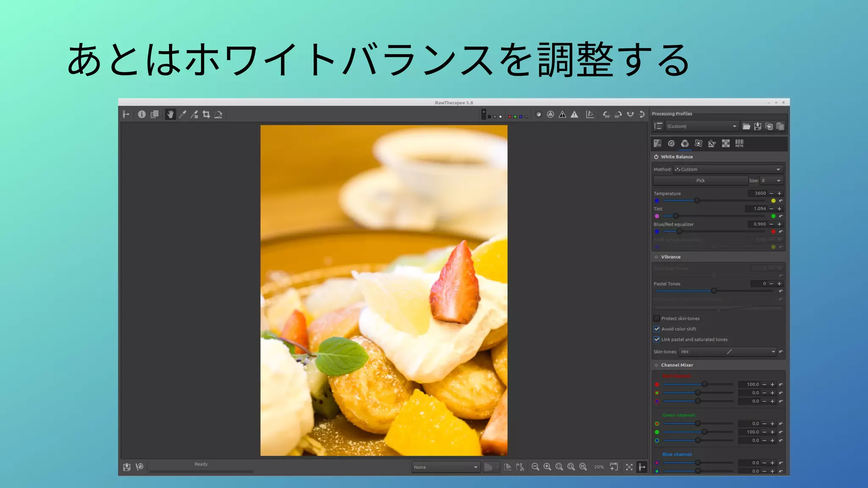Select the Straighten rotate tool
The width and height of the screenshot is (868, 488).
(x=218, y=114)
